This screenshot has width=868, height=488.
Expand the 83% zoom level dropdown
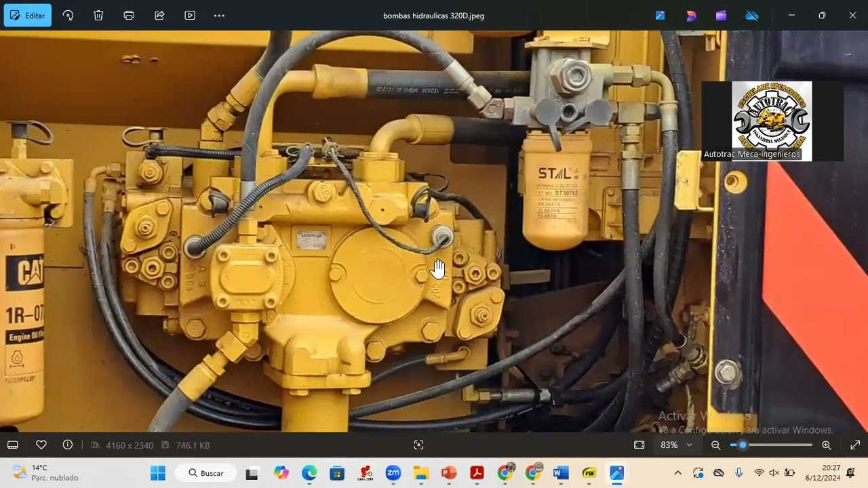(x=677, y=445)
